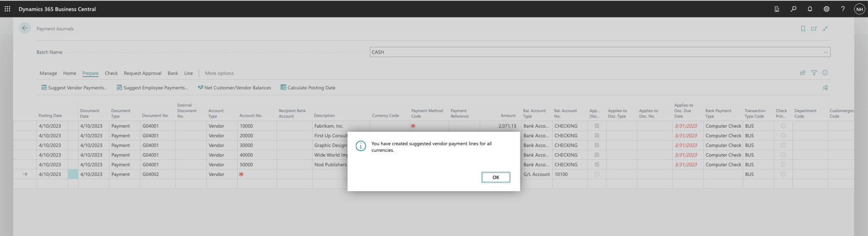868x236 pixels.
Task: Click the G/L Account balance type cell
Action: click(x=537, y=174)
